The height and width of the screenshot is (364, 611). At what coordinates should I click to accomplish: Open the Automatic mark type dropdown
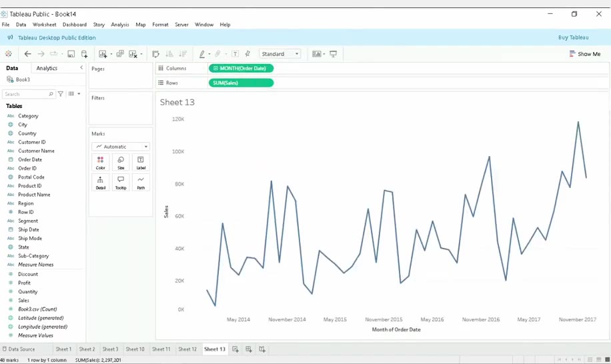tap(121, 147)
